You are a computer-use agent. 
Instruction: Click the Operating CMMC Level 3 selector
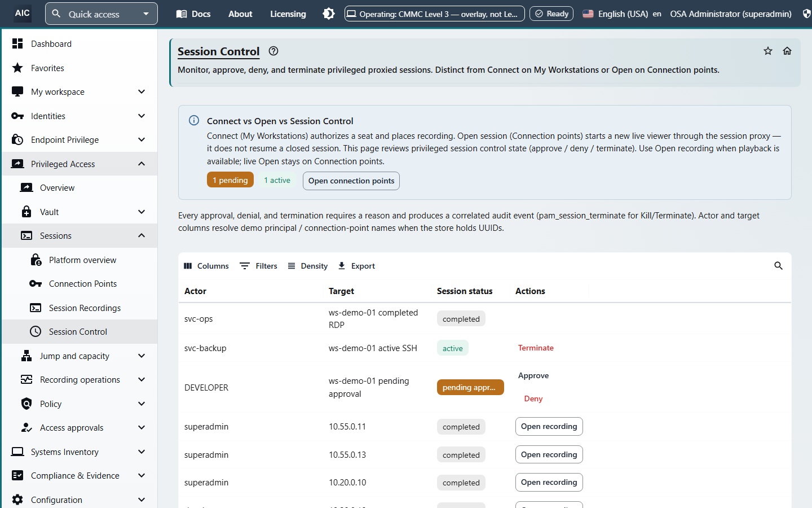coord(435,14)
